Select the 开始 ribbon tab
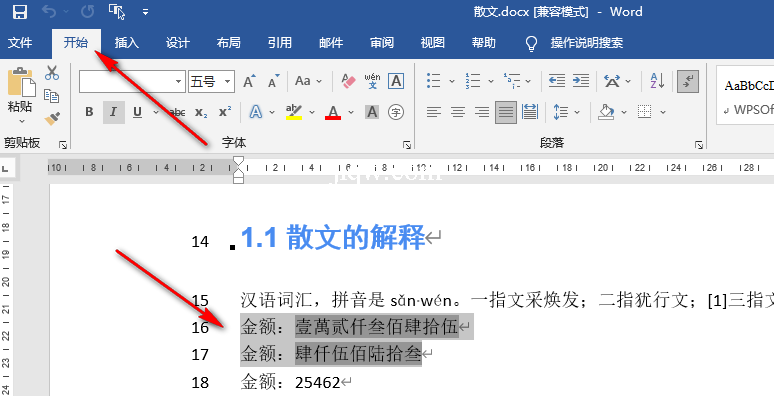The width and height of the screenshot is (774, 396). [76, 43]
